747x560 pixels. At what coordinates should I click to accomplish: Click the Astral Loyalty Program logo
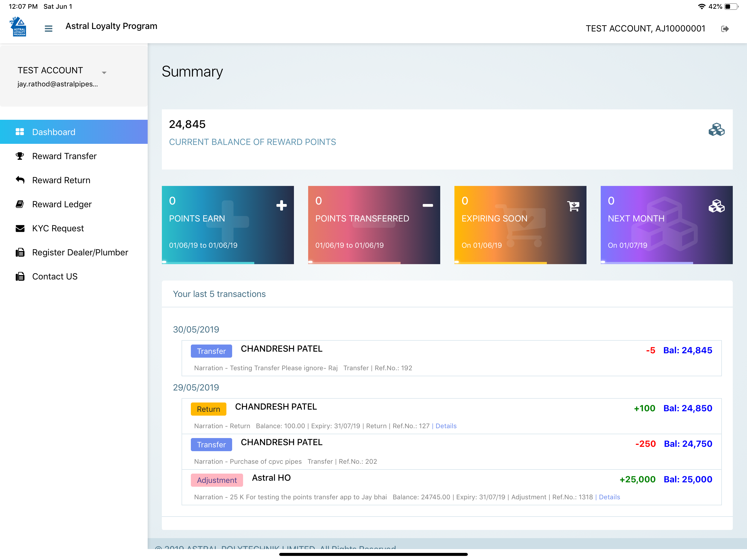pos(18,26)
